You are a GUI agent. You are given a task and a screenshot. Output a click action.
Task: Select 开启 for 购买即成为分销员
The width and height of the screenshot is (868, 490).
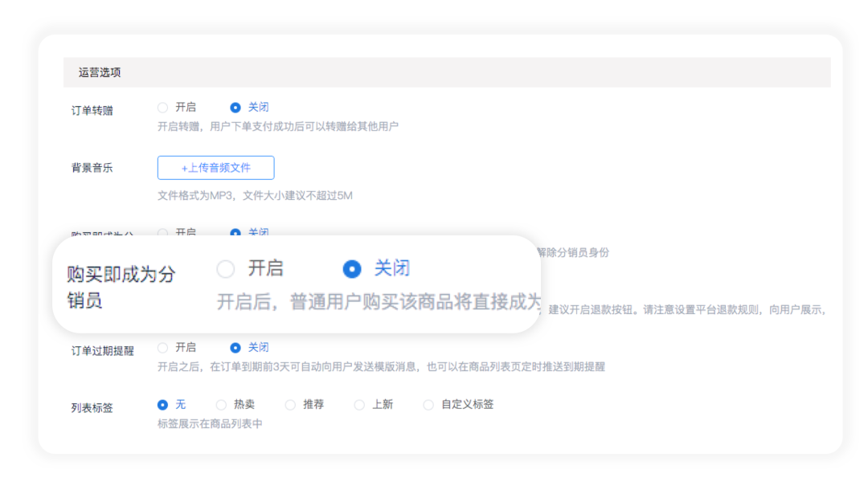click(226, 269)
